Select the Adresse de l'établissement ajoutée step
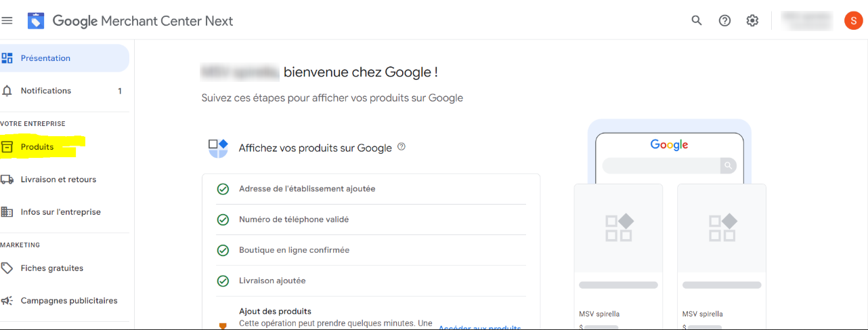Screen dimensions: 868x330 click(x=371, y=189)
